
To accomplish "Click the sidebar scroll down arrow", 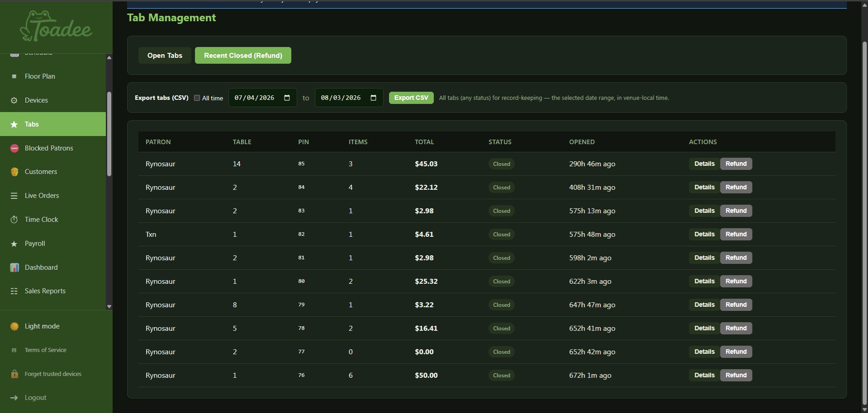I will pyautogui.click(x=109, y=306).
